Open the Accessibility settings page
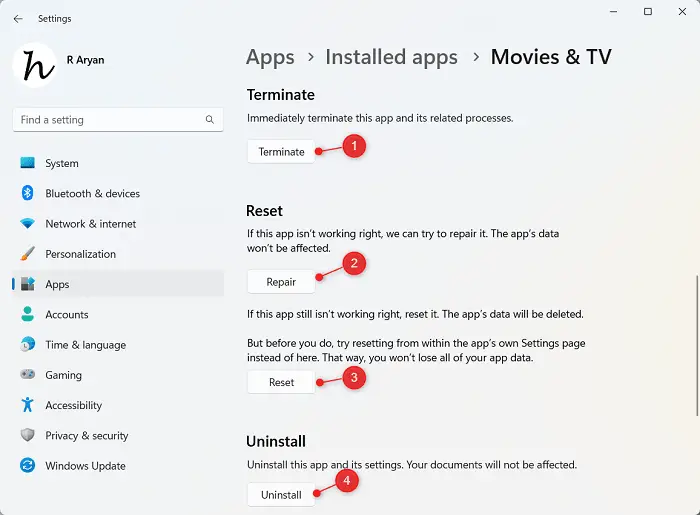 tap(73, 405)
